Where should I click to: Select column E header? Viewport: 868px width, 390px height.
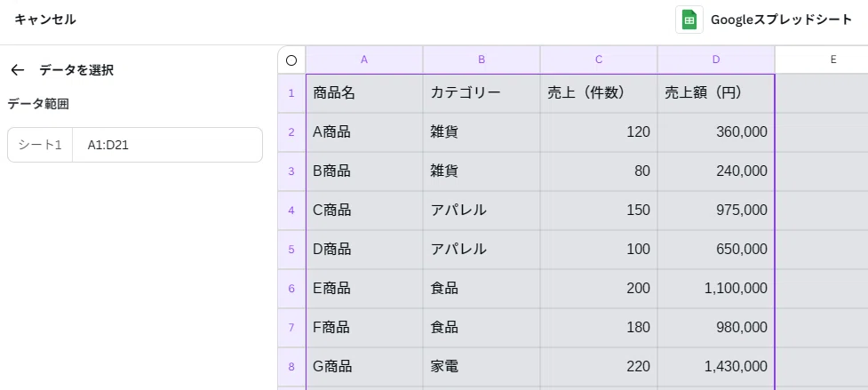[x=822, y=60]
